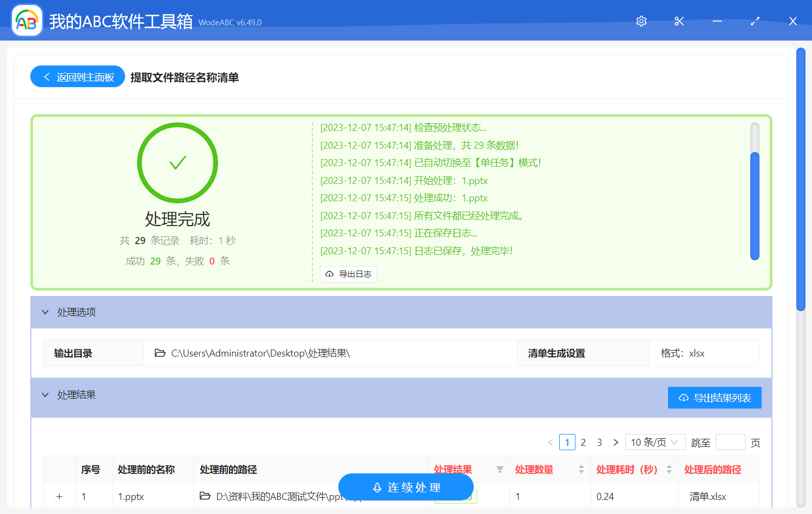This screenshot has height=514, width=812.
Task: Click 导出结果列表 button
Action: click(715, 398)
